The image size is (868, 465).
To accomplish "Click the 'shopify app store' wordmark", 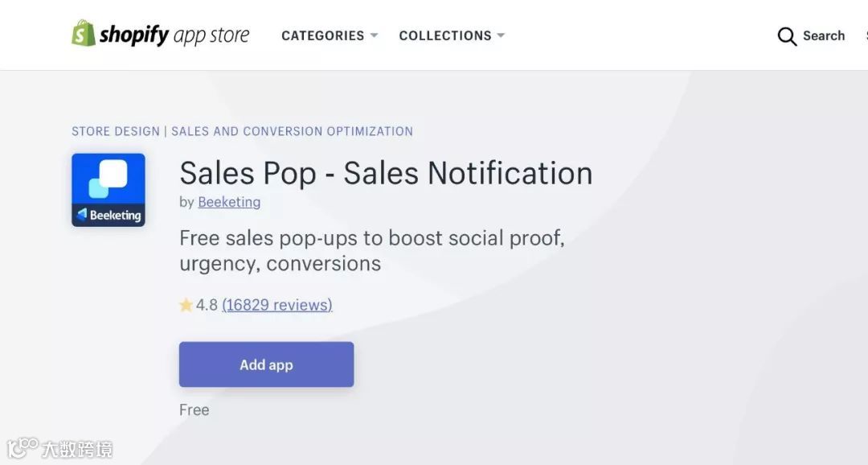I will [x=174, y=35].
